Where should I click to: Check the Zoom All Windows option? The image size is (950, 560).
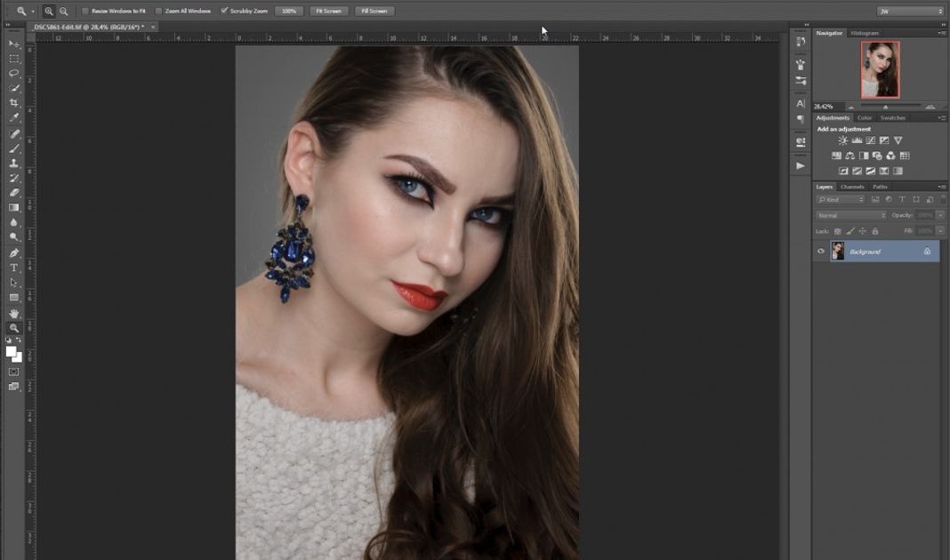(159, 11)
